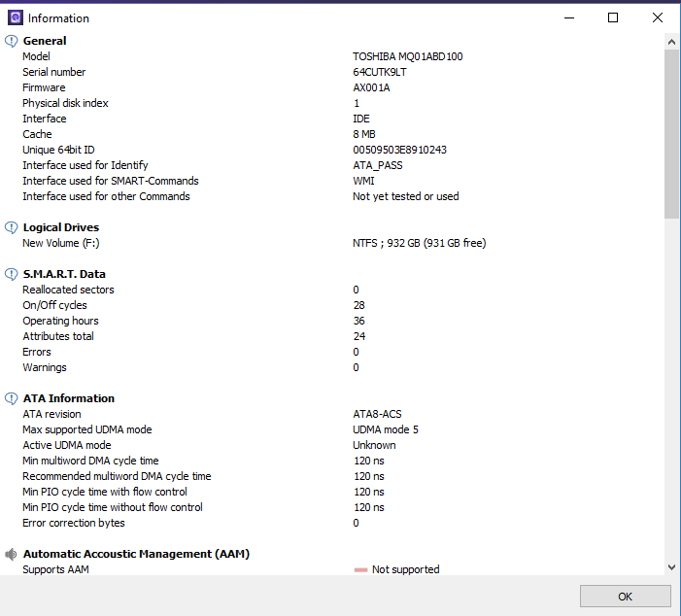Click Min PIO cycle time with flow control
681x616 pixels.
104,492
